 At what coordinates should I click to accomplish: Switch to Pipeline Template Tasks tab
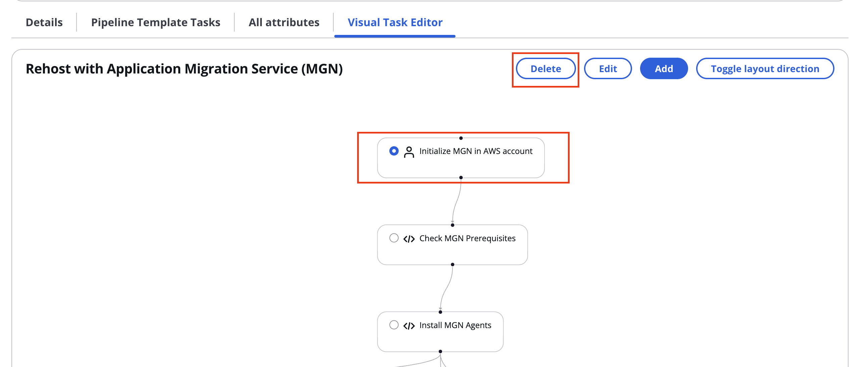point(155,22)
